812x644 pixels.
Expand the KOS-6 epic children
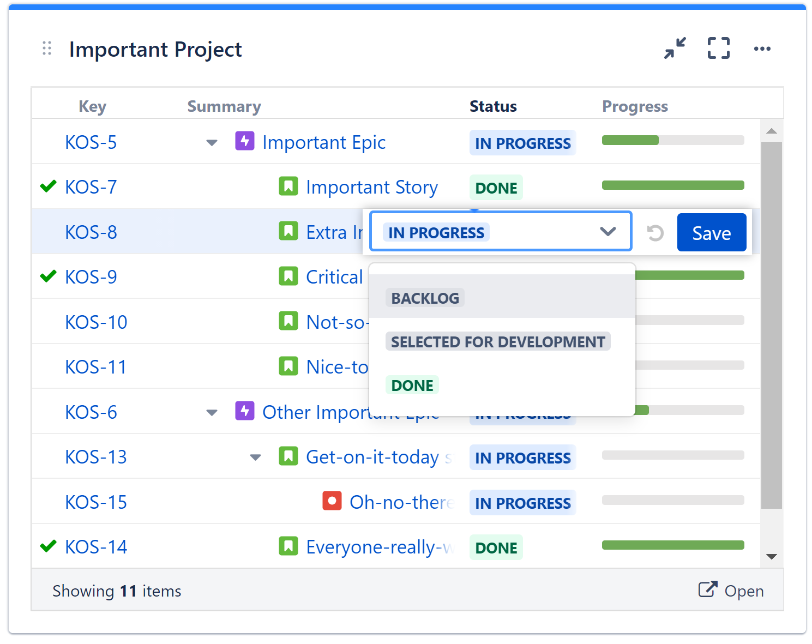212,412
